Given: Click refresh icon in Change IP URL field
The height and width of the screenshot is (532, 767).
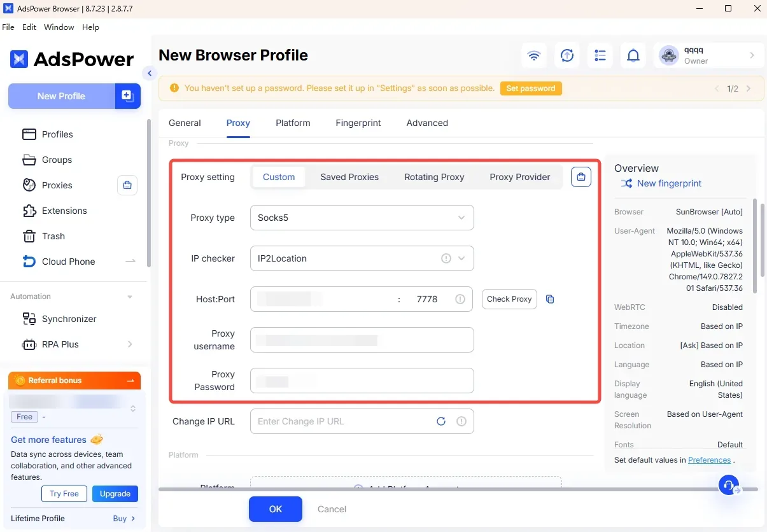Looking at the screenshot, I should (441, 421).
